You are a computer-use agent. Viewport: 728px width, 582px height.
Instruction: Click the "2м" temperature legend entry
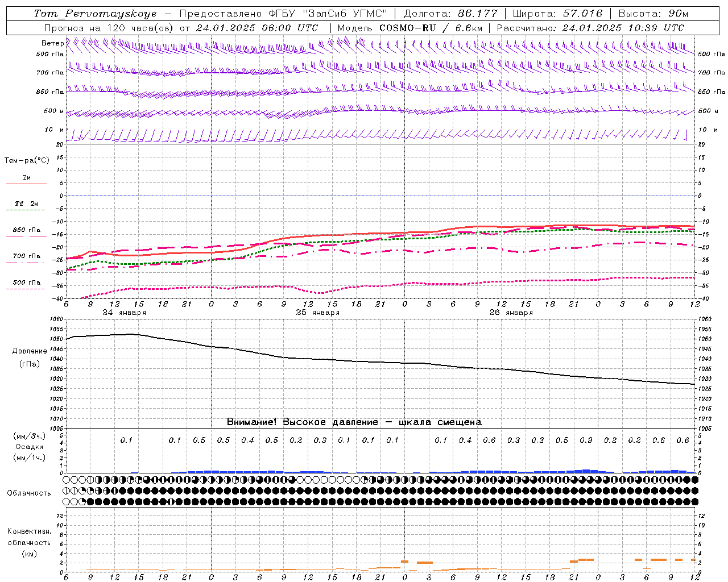click(27, 178)
